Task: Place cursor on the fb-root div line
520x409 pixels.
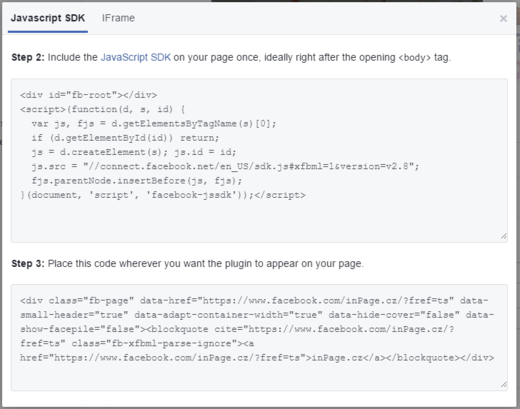Action: (88, 95)
